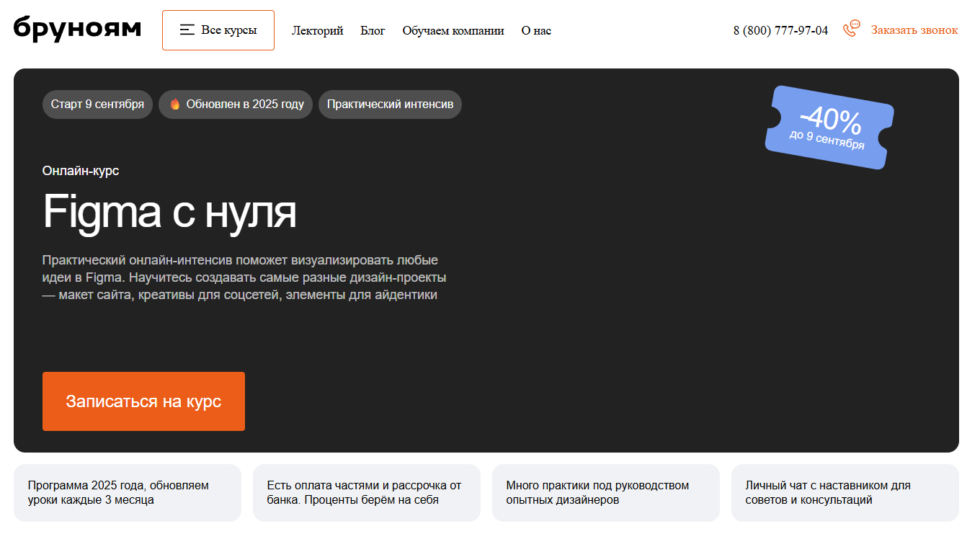Click the orange phone call icon
The height and width of the screenshot is (534, 980).
tap(852, 29)
